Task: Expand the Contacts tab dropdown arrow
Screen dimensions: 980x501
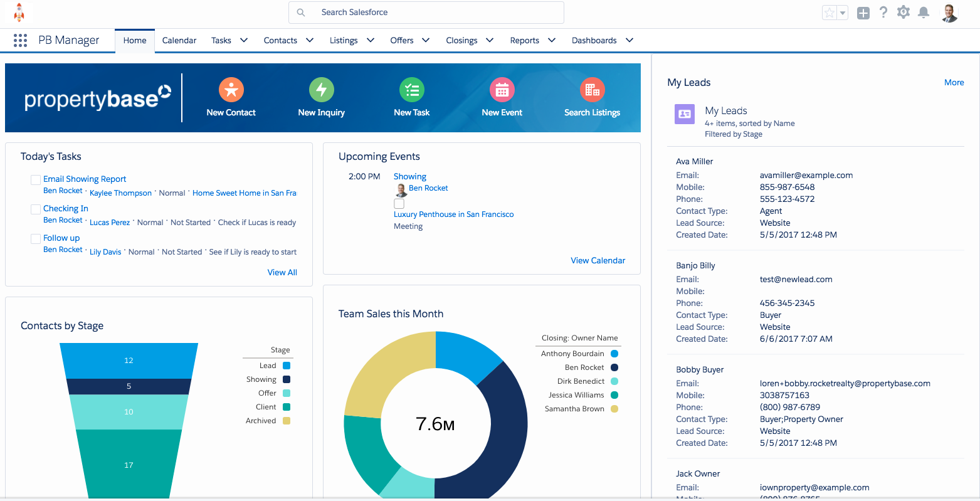Action: pyautogui.click(x=310, y=40)
